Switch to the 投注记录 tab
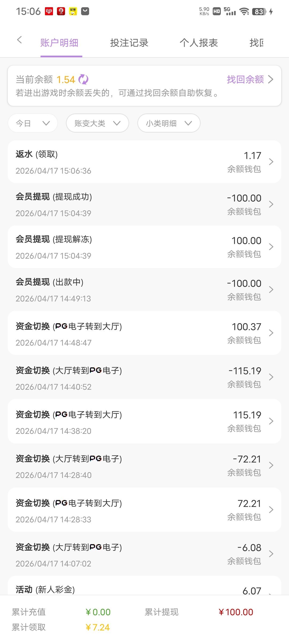The width and height of the screenshot is (289, 644). (129, 43)
